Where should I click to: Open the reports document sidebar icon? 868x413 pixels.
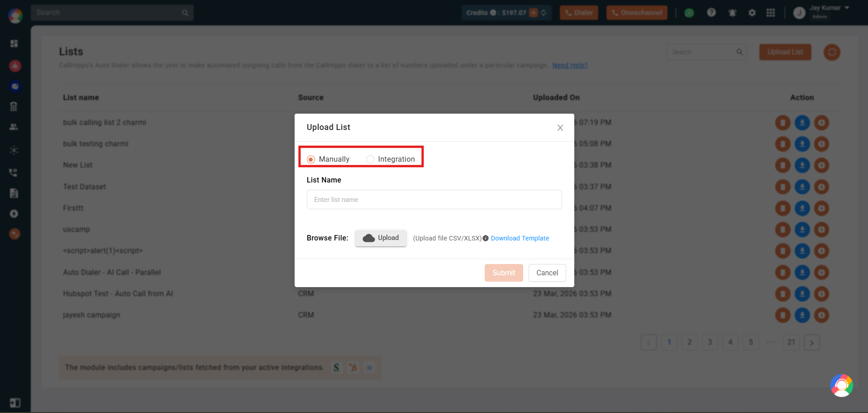click(x=14, y=193)
